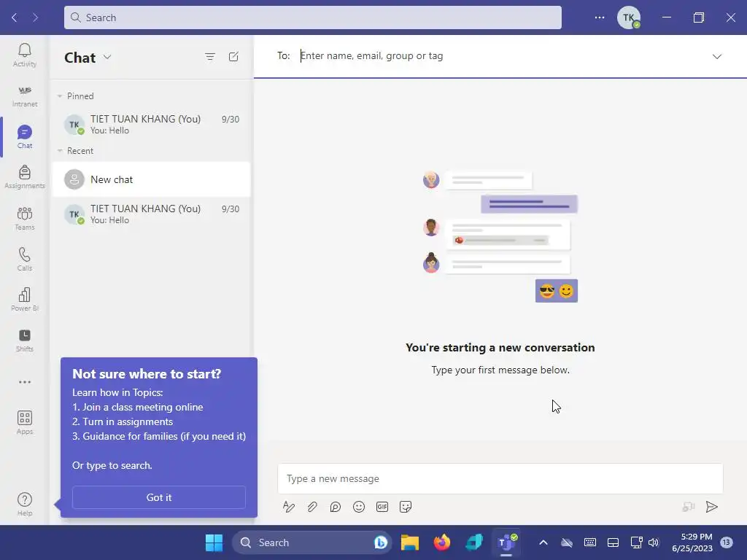The height and width of the screenshot is (560, 747).
Task: Select the New chat entry
Action: (x=151, y=179)
